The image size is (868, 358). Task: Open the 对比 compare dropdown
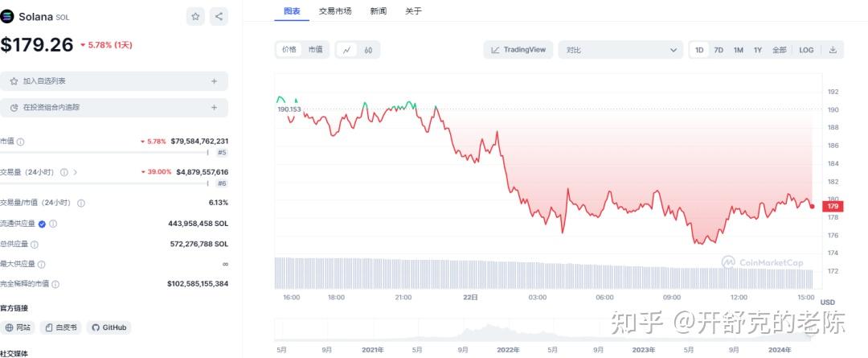pyautogui.click(x=620, y=50)
